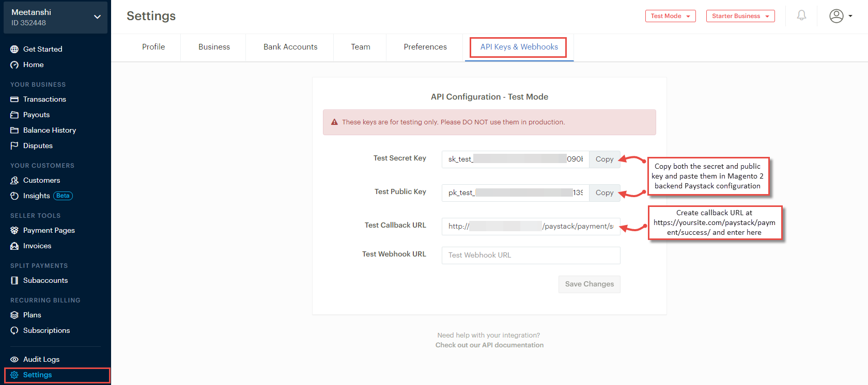The height and width of the screenshot is (385, 868).
Task: Click the warning triangle alert icon
Action: coord(334,122)
